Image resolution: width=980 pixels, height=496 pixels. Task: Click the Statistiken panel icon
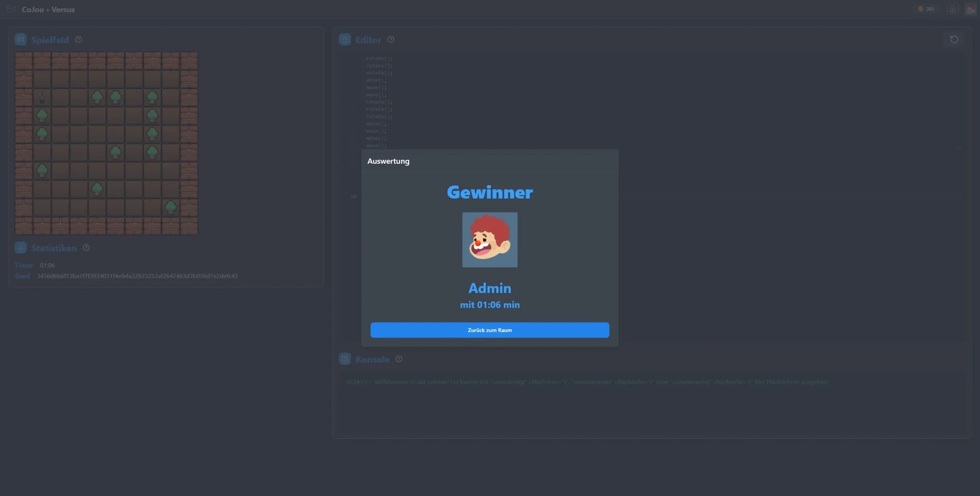[21, 248]
